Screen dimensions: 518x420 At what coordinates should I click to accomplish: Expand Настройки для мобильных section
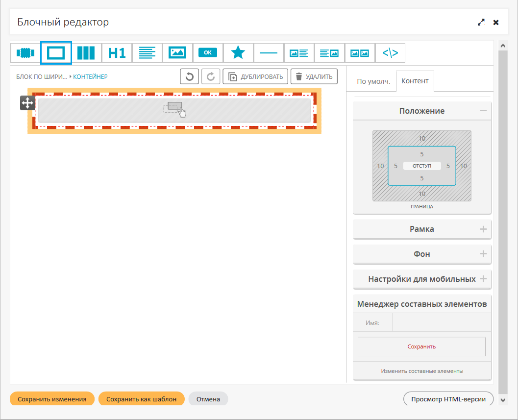[x=483, y=279]
